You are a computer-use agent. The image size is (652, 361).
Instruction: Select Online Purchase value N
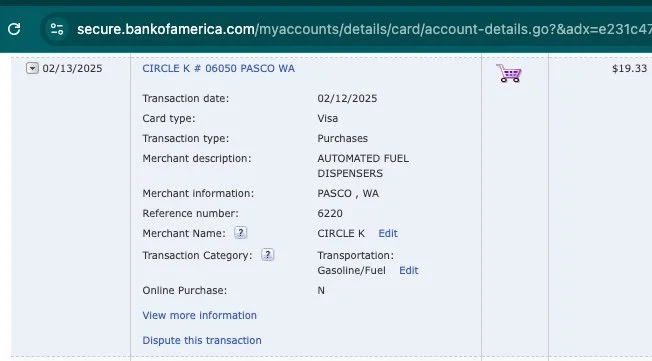tap(321, 290)
